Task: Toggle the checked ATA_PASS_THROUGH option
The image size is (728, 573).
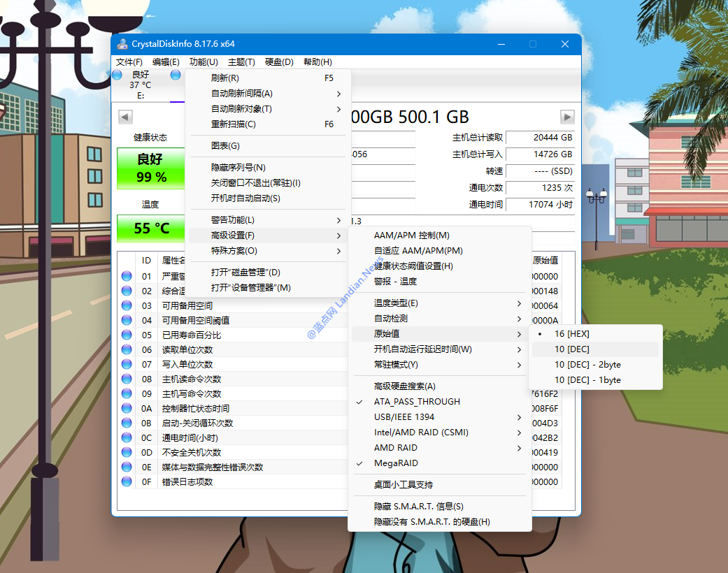Action: [x=439, y=402]
